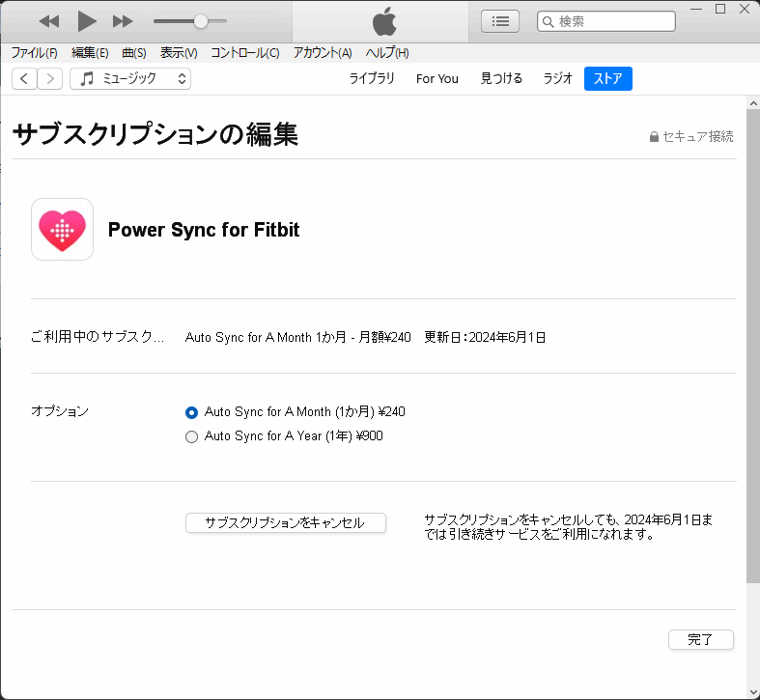This screenshot has width=760, height=700.
Task: Open the Up Next list view icon
Action: tap(499, 21)
